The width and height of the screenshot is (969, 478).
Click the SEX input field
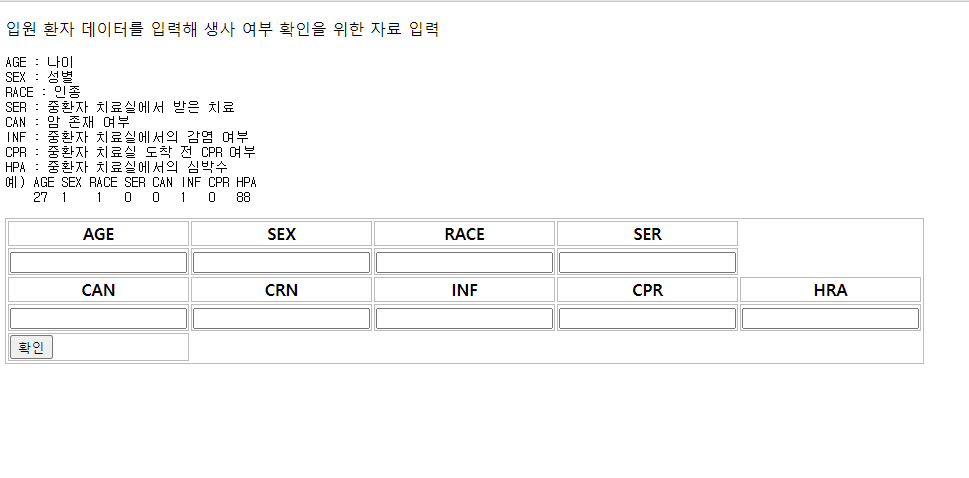coord(281,262)
